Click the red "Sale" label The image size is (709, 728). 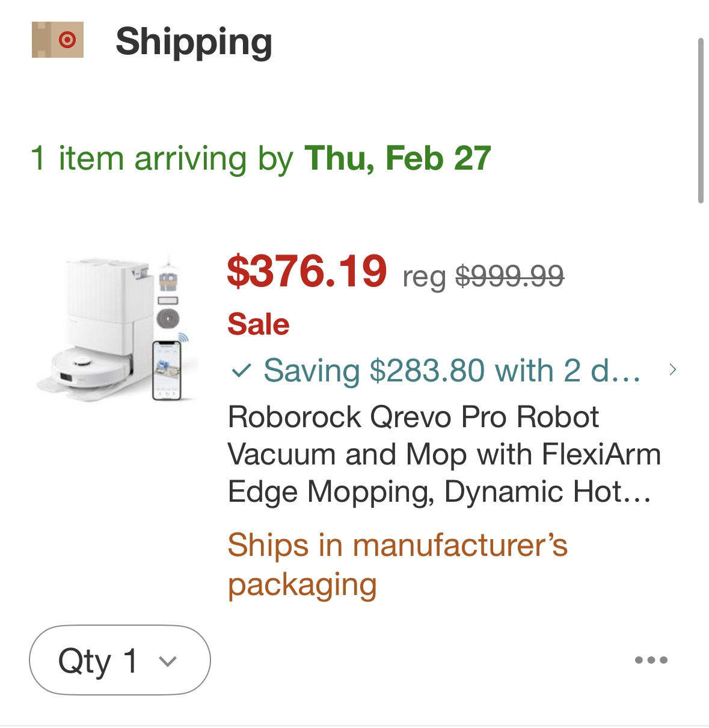259,324
